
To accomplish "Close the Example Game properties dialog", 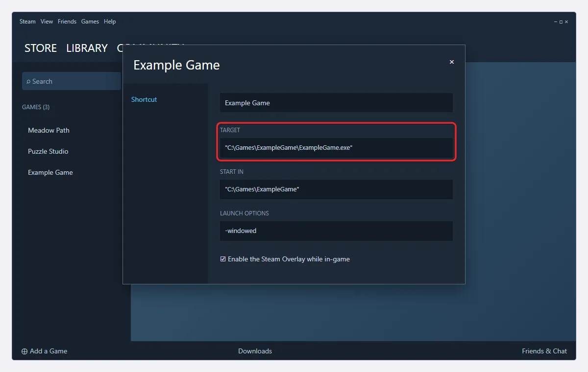I will coord(452,62).
